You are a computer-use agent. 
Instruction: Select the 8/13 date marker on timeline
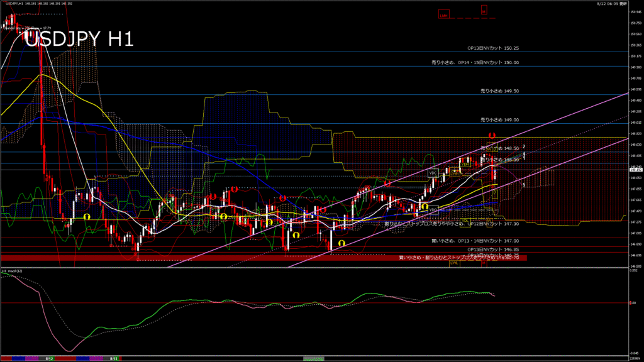[113, 358]
